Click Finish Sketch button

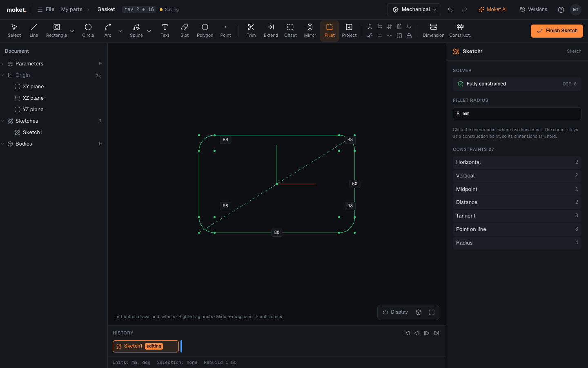[557, 31]
